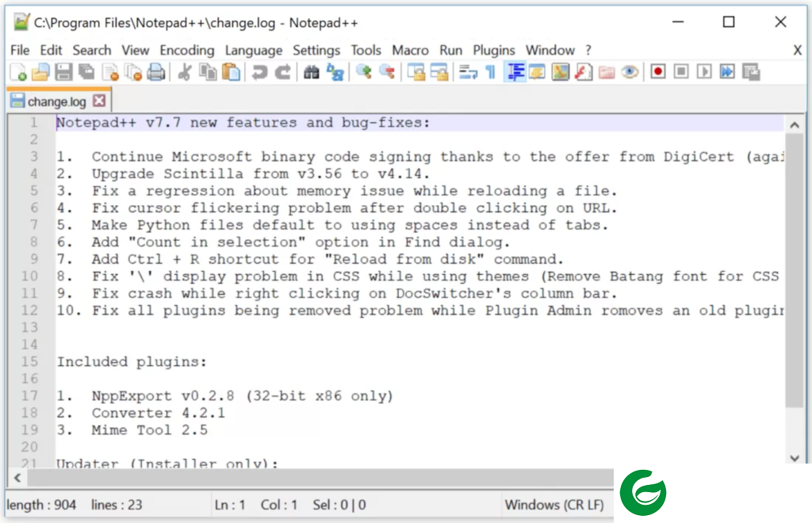The image size is (812, 523).
Task: Click the Cut scissors icon
Action: [x=184, y=72]
